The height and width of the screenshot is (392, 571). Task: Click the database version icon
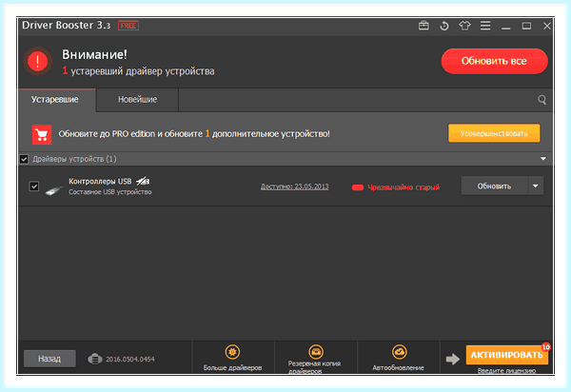click(x=95, y=359)
